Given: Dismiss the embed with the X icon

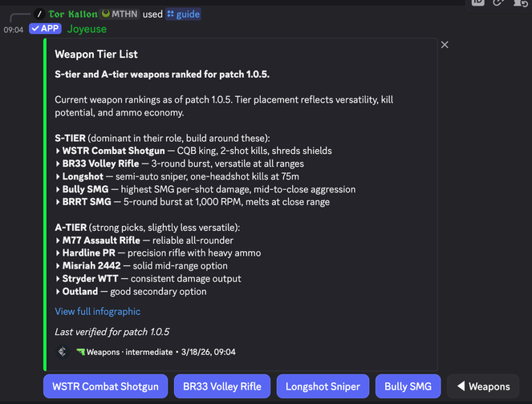Looking at the screenshot, I should 445,45.
